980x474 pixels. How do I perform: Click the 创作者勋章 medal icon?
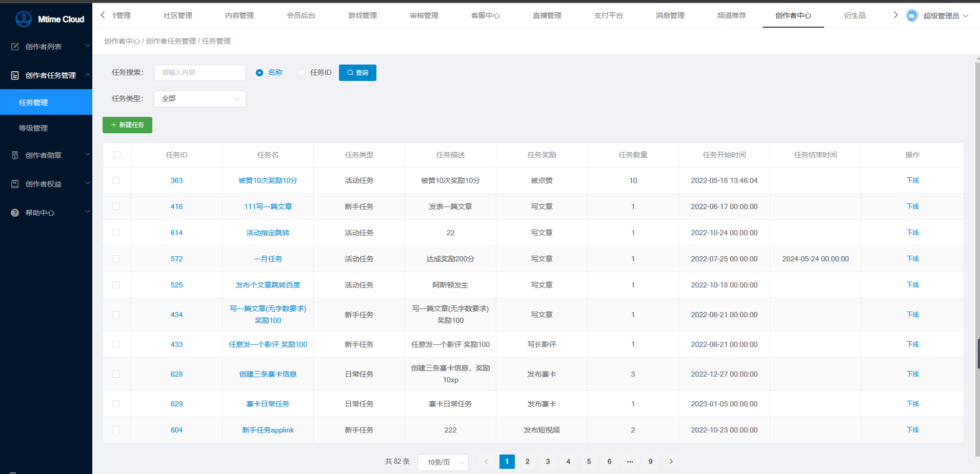click(15, 155)
